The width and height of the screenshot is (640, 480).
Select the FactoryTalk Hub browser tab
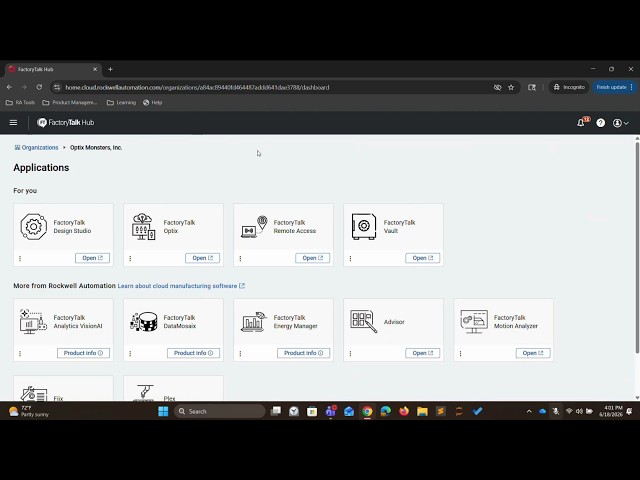coord(53,69)
